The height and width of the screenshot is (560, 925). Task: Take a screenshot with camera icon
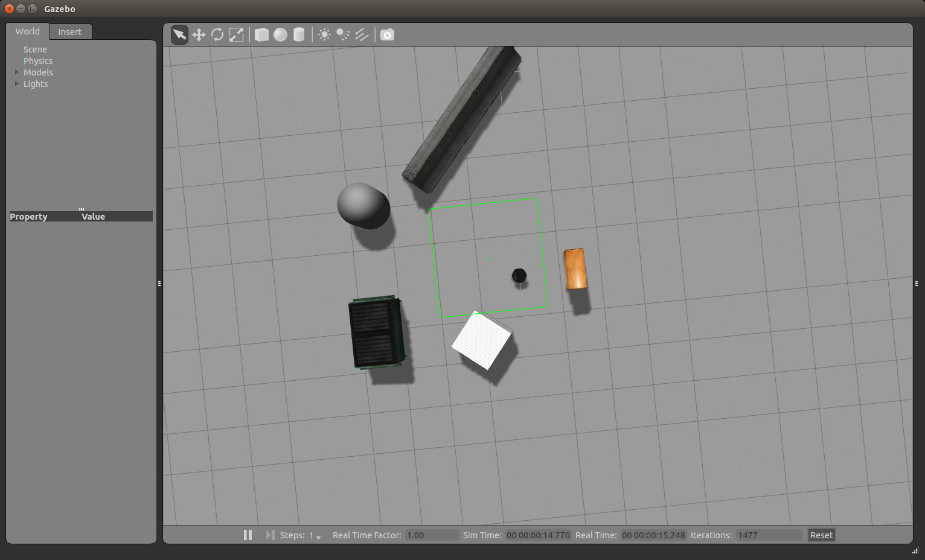[387, 34]
